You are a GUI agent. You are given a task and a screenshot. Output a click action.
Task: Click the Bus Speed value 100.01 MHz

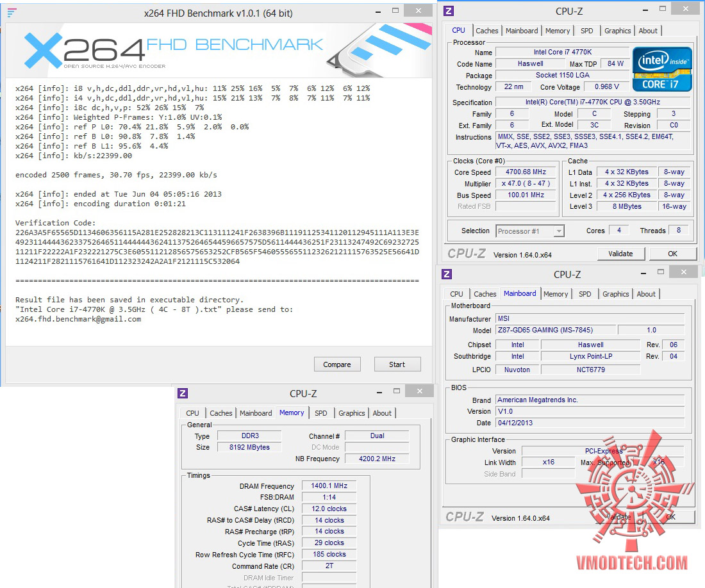(526, 195)
